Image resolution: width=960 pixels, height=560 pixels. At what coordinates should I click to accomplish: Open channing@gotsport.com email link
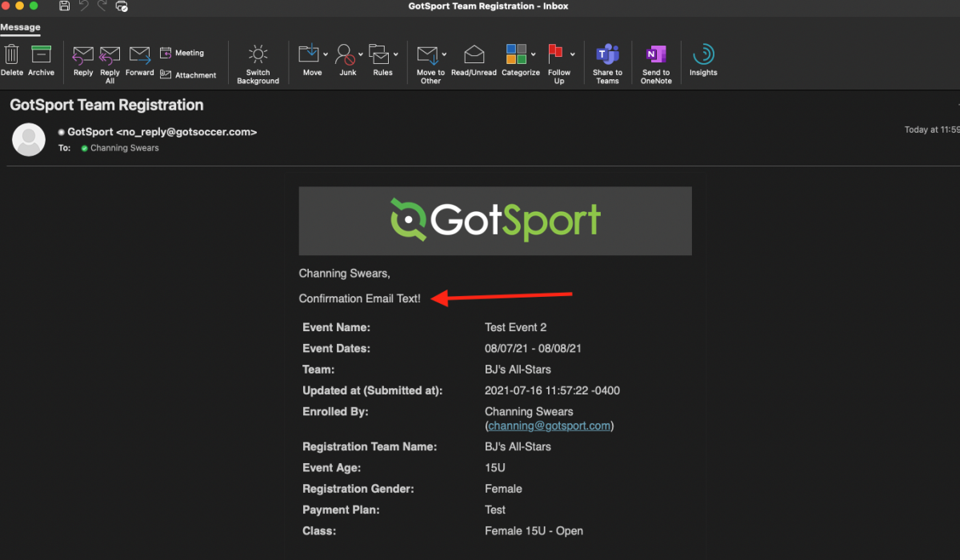point(549,426)
